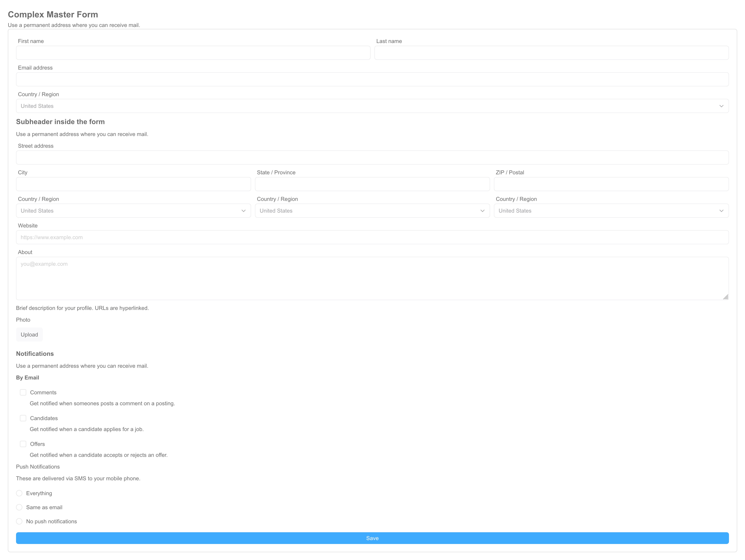The image size is (745, 560).
Task: Click into the Last name field
Action: 551,53
